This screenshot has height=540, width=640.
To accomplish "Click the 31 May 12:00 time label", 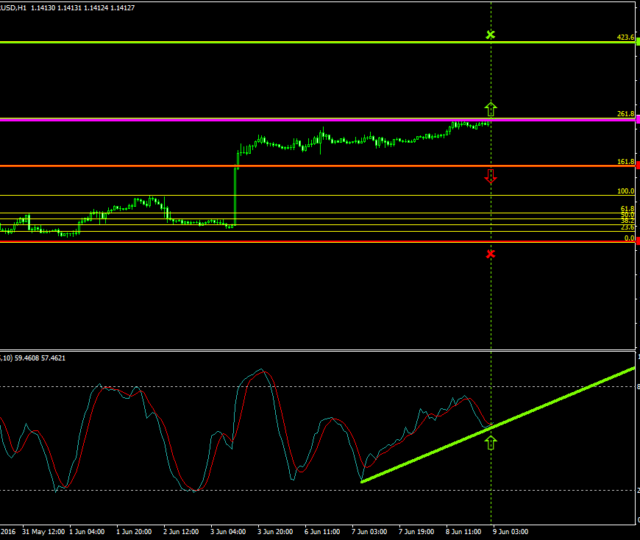I will (x=45, y=532).
